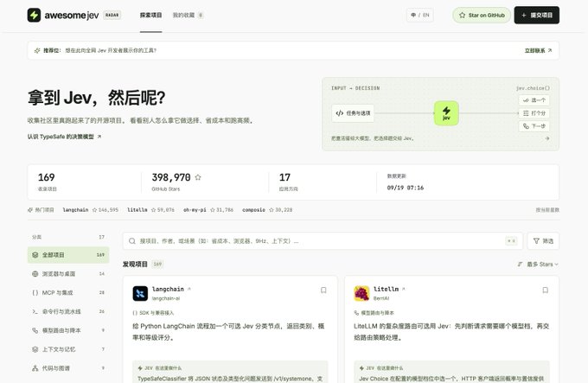Image resolution: width=588 pixels, height=383 pixels.
Task: Select the 上下文与记忆 category
Action: pyautogui.click(x=68, y=349)
